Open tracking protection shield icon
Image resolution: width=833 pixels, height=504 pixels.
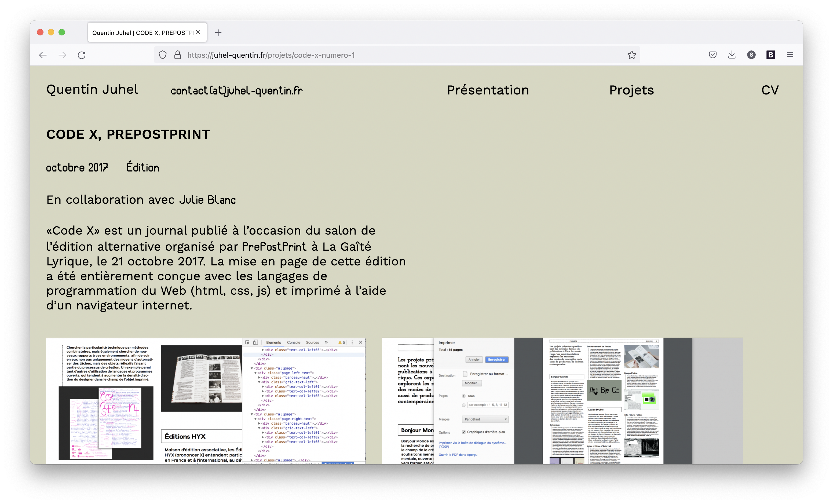click(163, 55)
